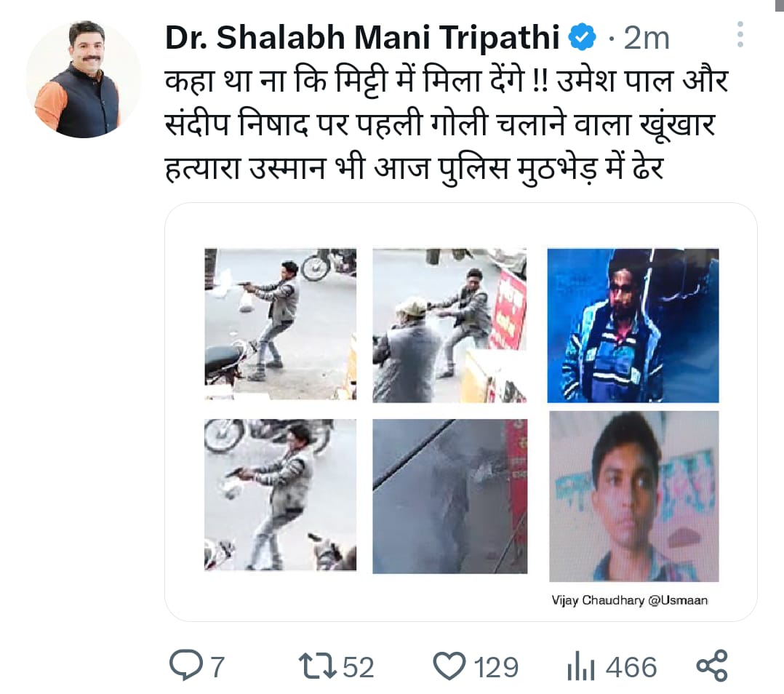Click the 52 retweets count
Viewport: 784px width, 694px height.
click(x=359, y=668)
